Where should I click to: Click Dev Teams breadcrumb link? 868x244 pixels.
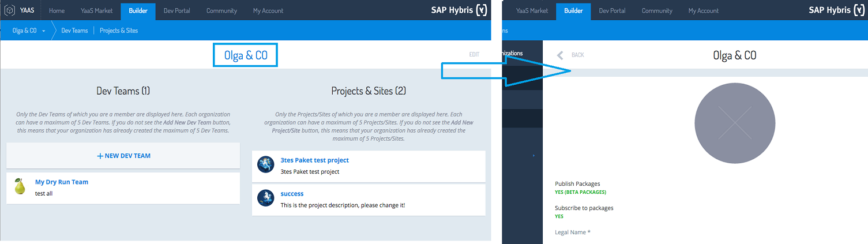point(74,31)
